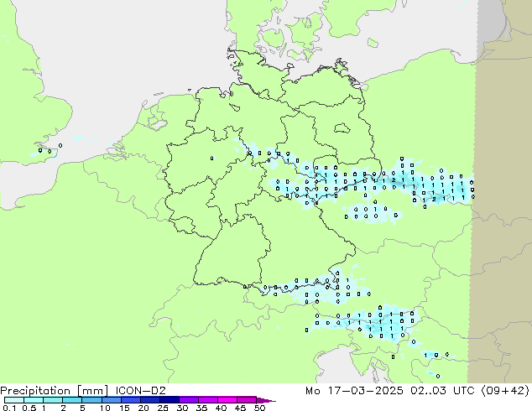
Task: Click the "Precipitation [mm]" label
Action: (55, 391)
